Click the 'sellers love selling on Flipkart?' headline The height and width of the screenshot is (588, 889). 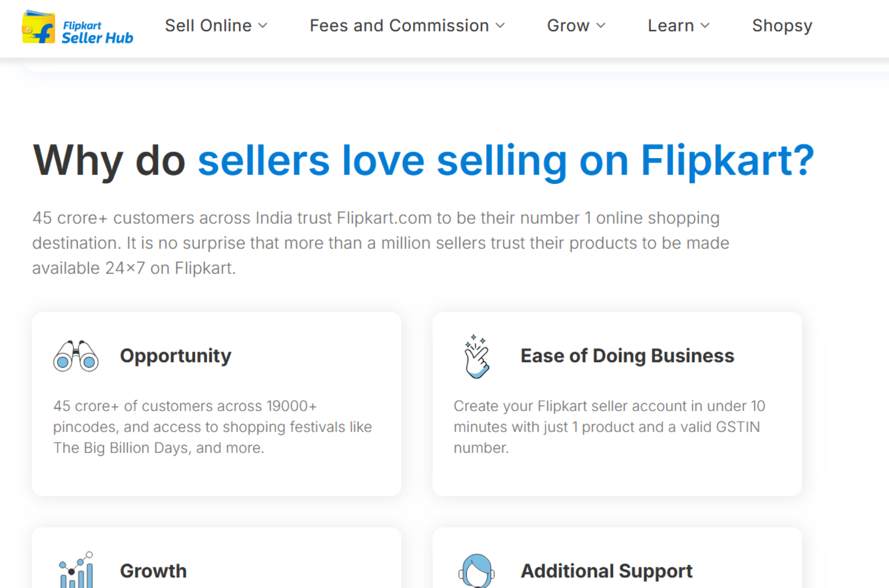click(506, 161)
